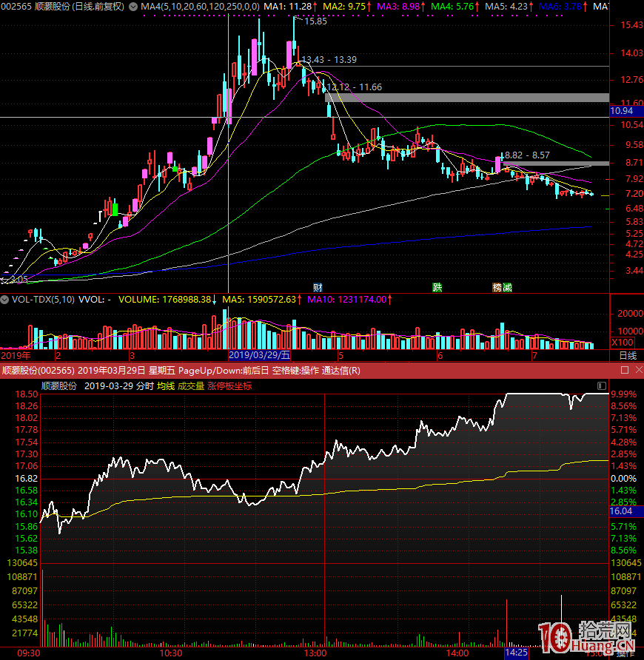
Task: Click the 日线 period selector
Action: pos(628,356)
